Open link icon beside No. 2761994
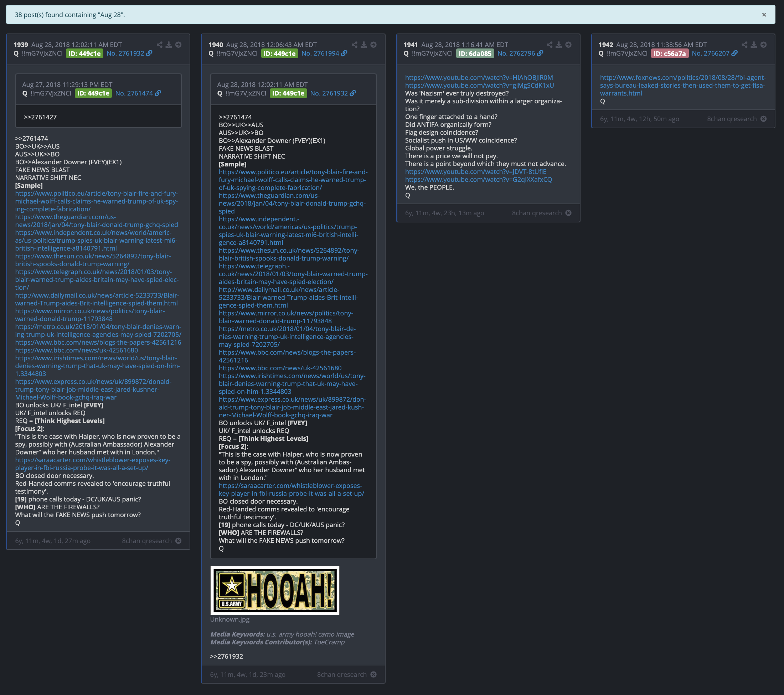The image size is (784, 695). pyautogui.click(x=344, y=53)
